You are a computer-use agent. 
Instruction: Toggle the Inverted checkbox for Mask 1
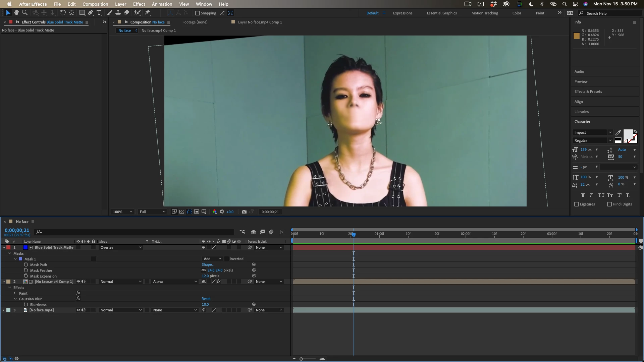click(227, 259)
